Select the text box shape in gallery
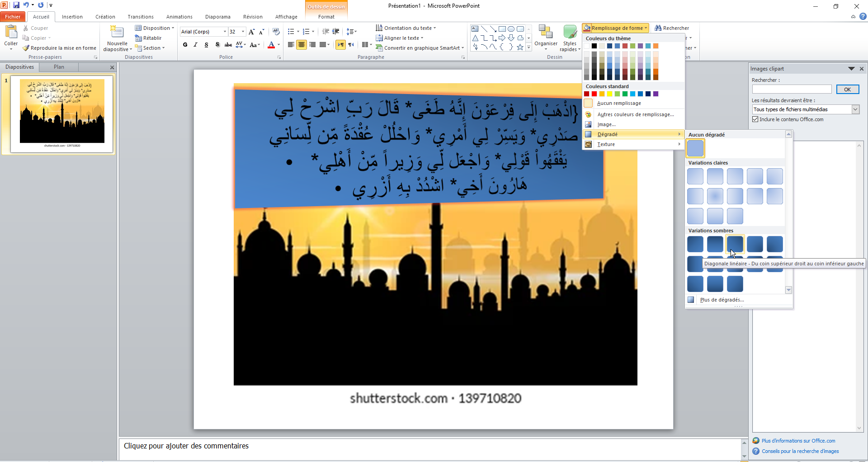Image resolution: width=868 pixels, height=462 pixels. [x=475, y=29]
